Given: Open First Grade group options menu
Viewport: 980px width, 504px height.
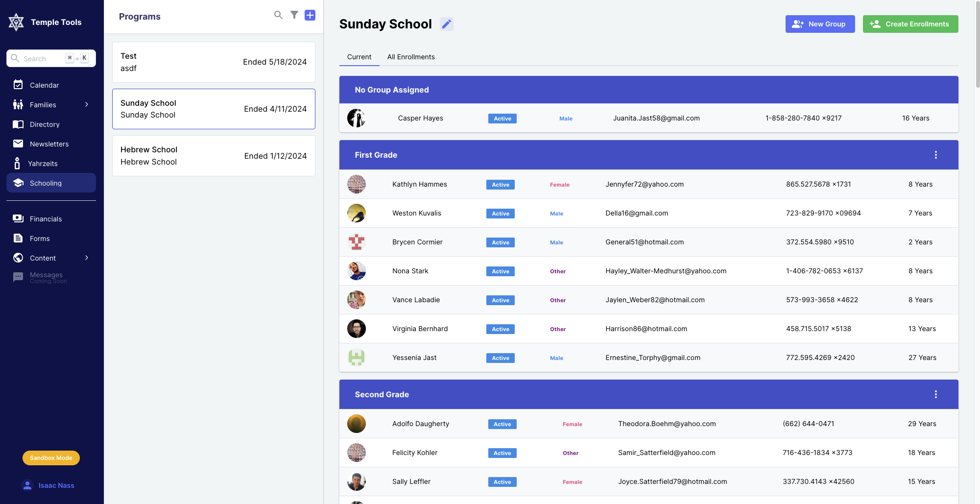Looking at the screenshot, I should 935,155.
